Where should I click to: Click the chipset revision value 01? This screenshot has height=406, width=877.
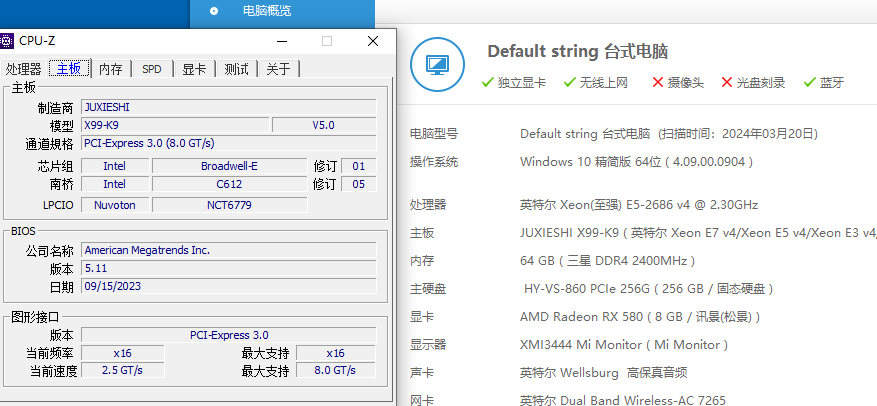pyautogui.click(x=359, y=166)
